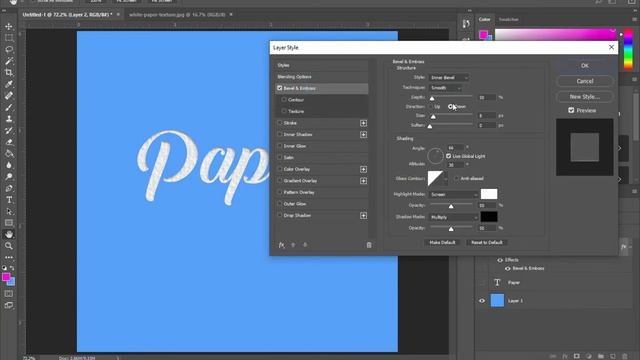Viewport: 640px width, 360px height.
Task: Select the Move tool
Action: tap(9, 27)
